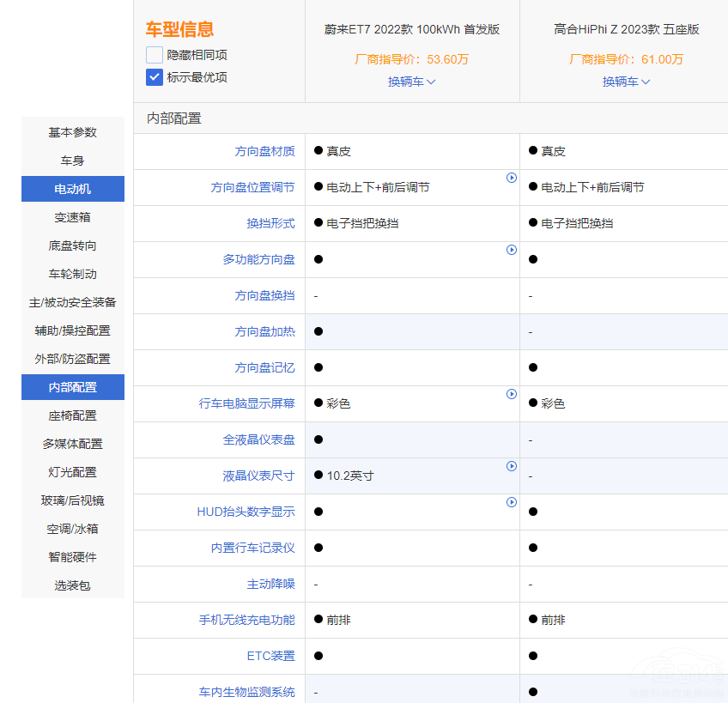
Task: Click the 车内生物监测系统 link
Action: [x=246, y=692]
